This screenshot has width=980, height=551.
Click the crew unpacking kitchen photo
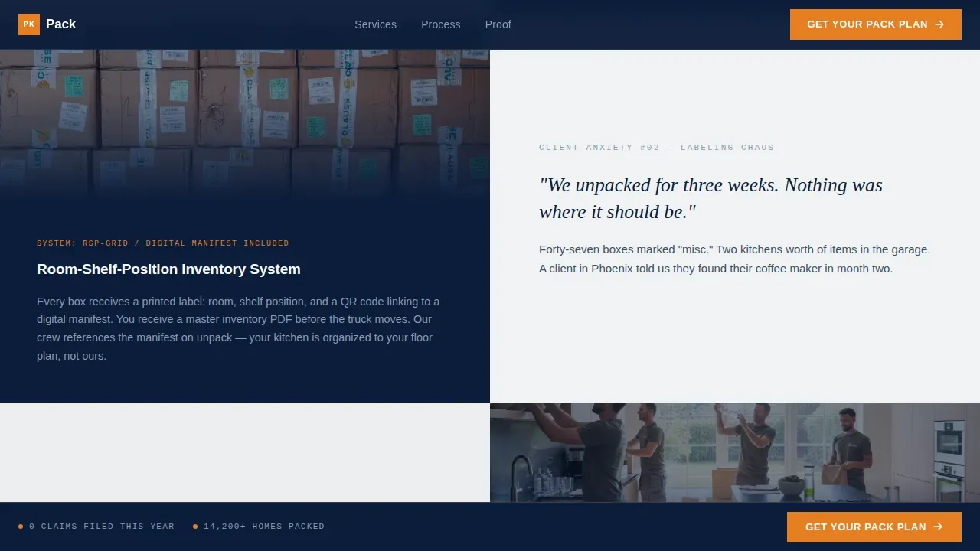coord(735,453)
